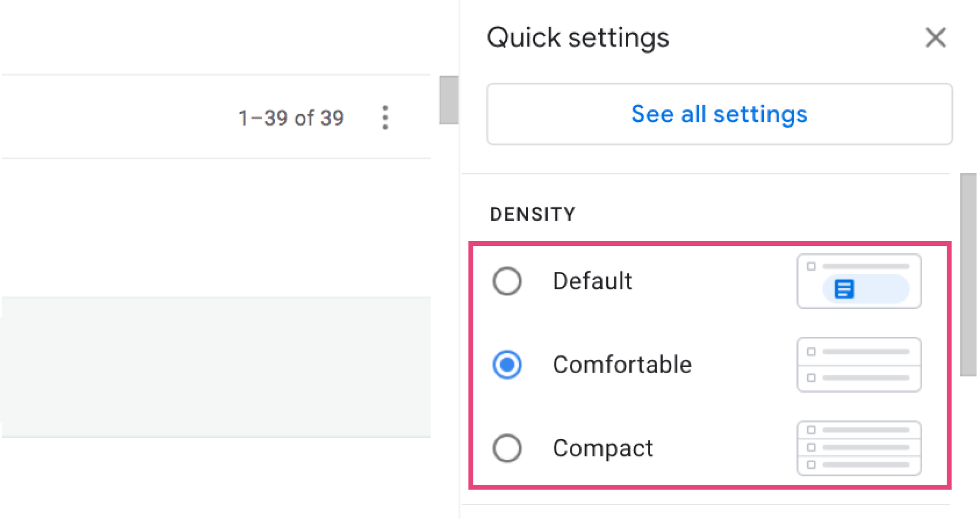Click the Quick settings title
Screen dimensions: 980x519
pos(578,38)
